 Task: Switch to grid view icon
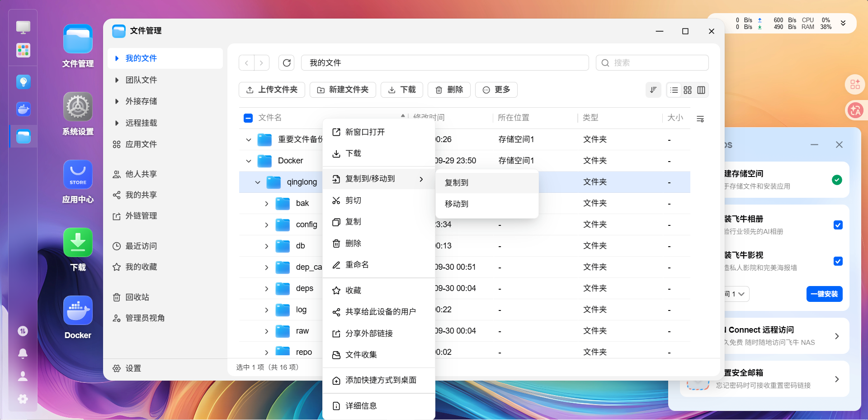(x=688, y=90)
